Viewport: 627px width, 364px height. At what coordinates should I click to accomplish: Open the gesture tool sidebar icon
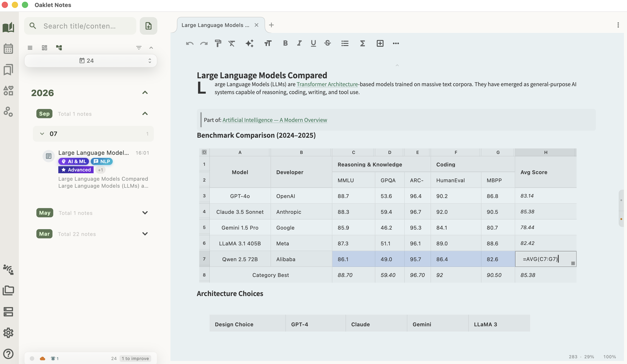tap(8, 269)
